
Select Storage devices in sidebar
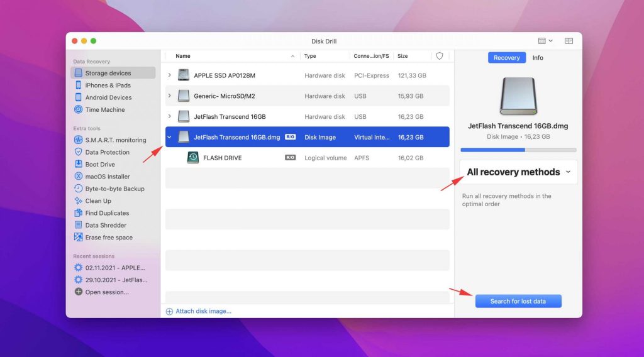(x=113, y=73)
